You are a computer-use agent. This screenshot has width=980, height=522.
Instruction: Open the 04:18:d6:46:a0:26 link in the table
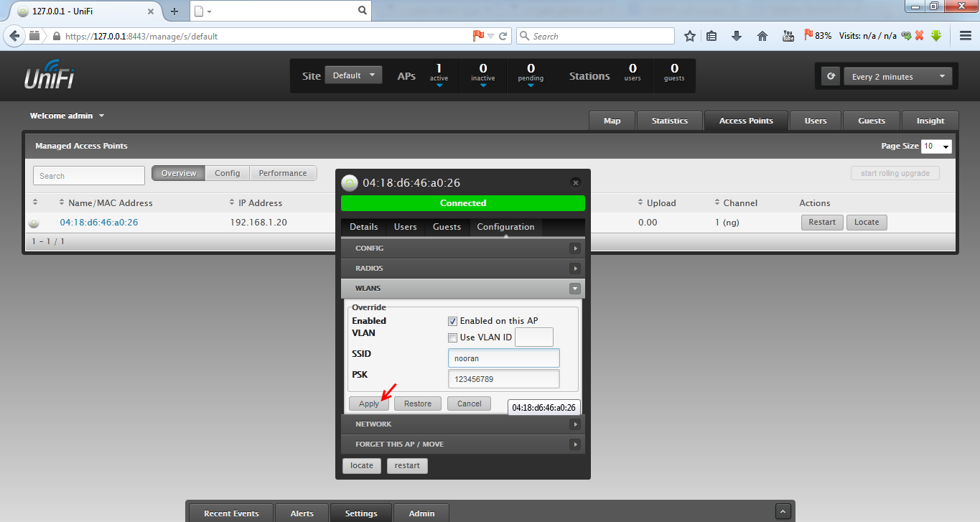(99, 223)
